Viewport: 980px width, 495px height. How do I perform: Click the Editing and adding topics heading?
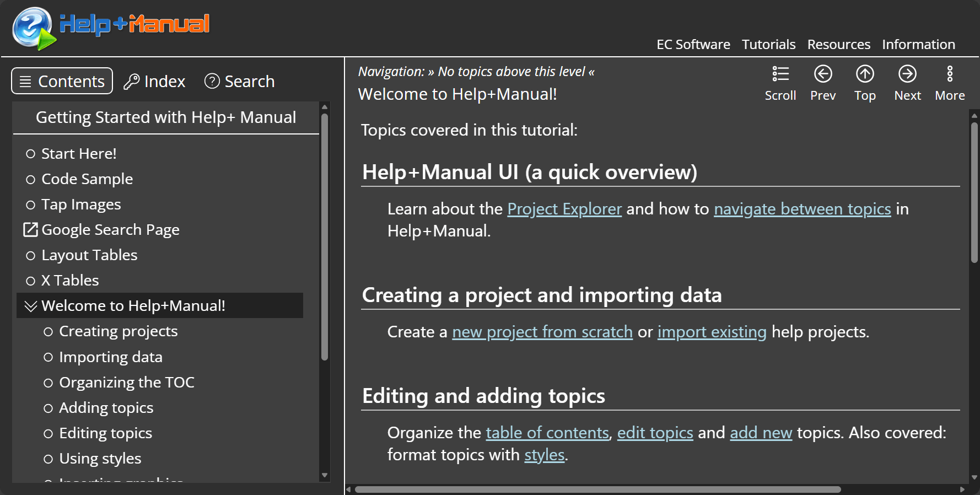pos(483,396)
